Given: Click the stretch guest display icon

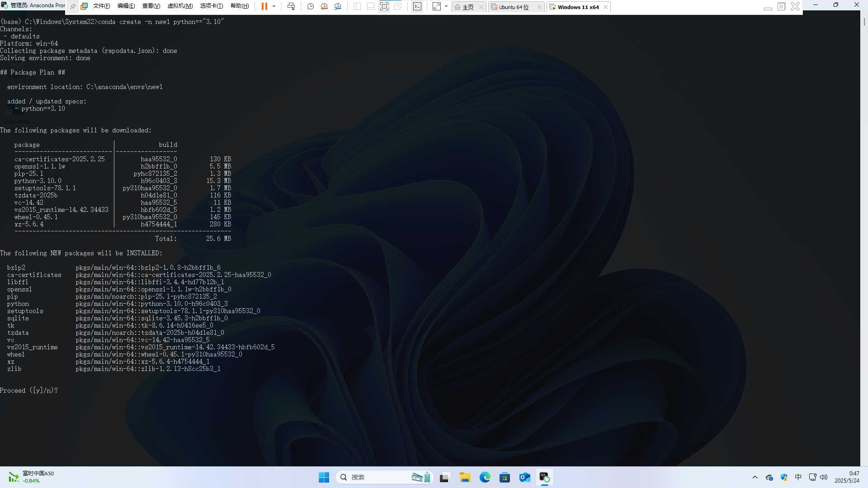Looking at the screenshot, I should (437, 6).
